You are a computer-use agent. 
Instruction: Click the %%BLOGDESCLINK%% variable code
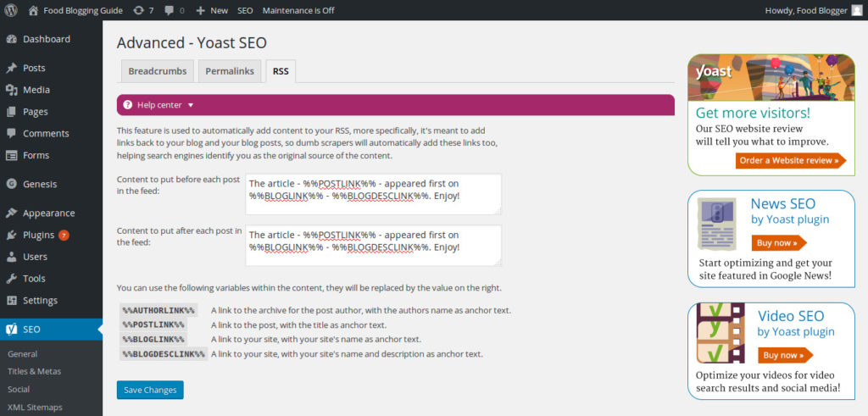164,354
